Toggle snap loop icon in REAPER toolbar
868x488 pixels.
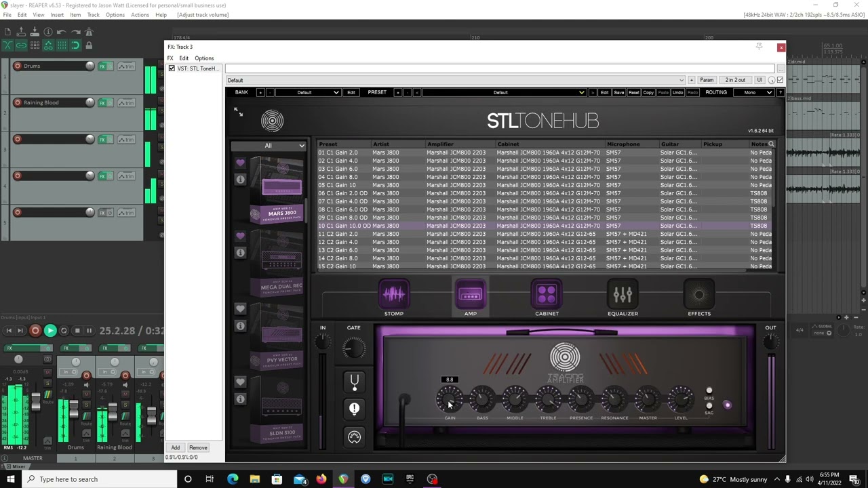[75, 45]
